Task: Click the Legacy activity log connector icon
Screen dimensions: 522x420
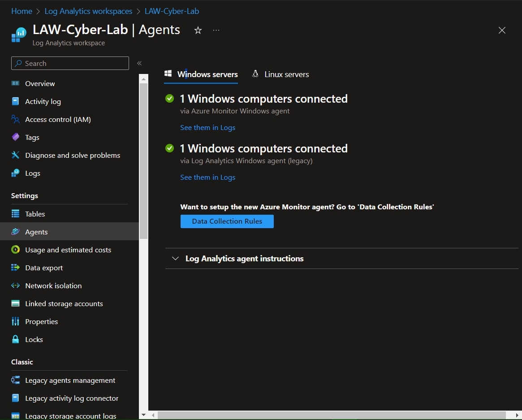Action: pyautogui.click(x=15, y=398)
